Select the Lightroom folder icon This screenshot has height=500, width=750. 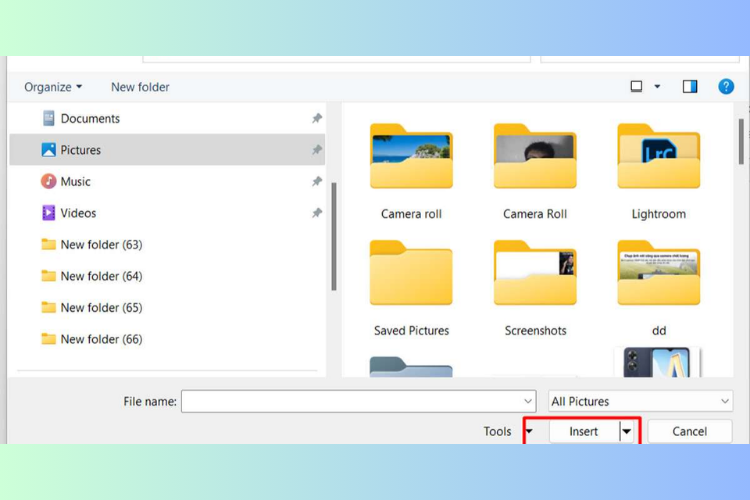tap(659, 156)
